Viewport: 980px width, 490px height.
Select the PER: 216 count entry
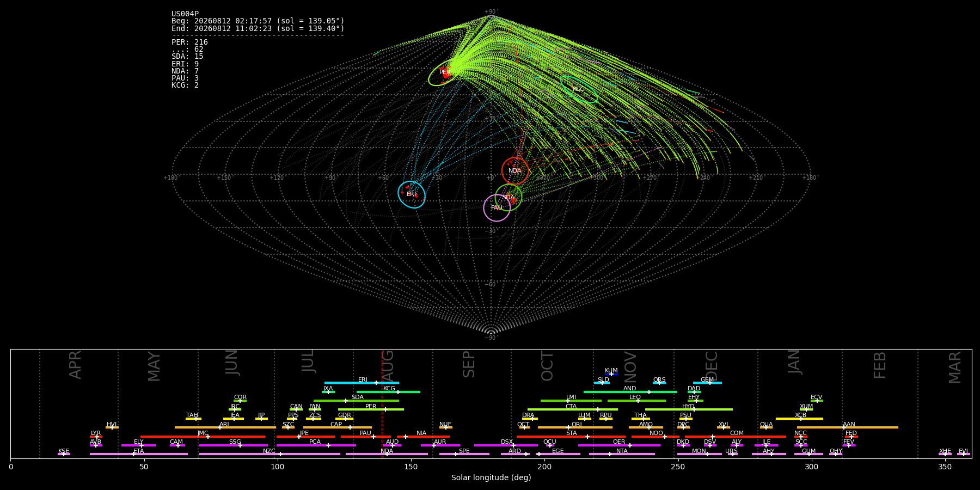[189, 42]
